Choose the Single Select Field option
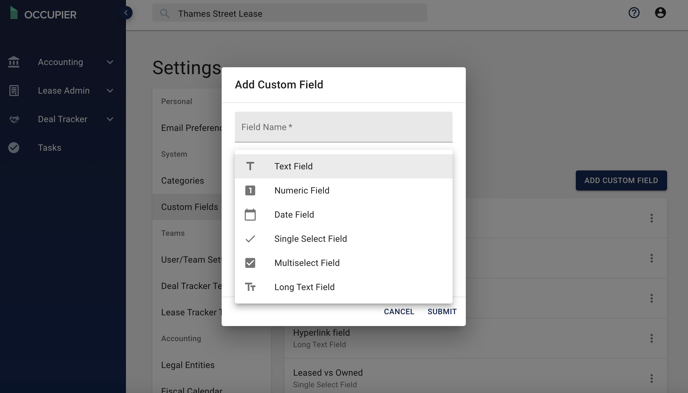 (x=344, y=239)
